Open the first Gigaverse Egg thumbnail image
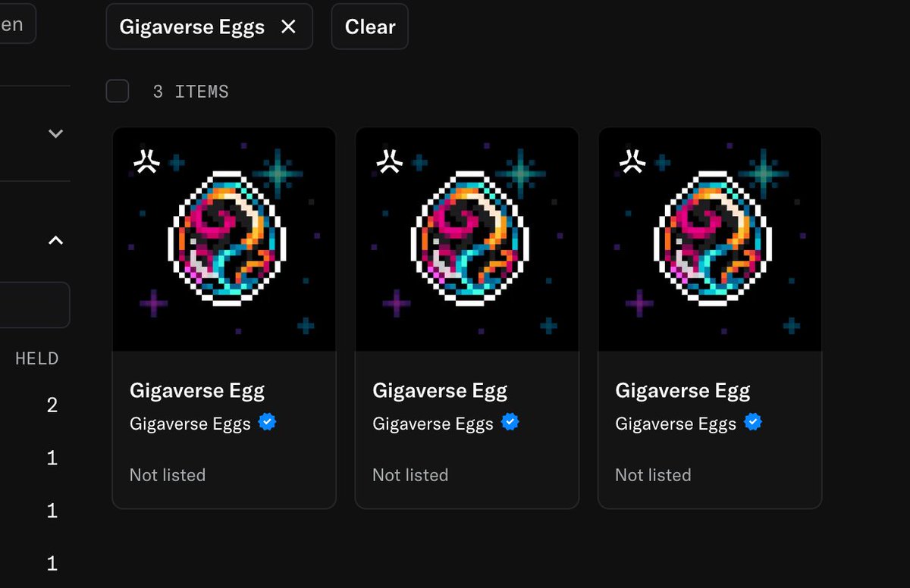 224,239
